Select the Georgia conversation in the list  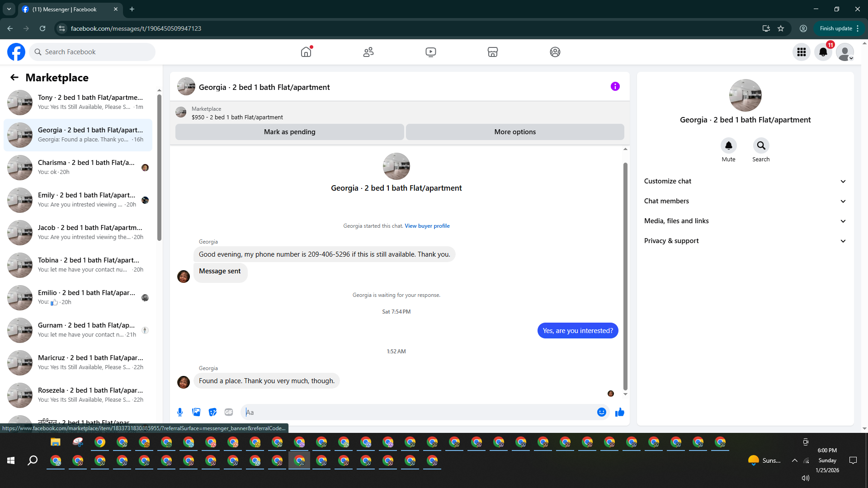[78, 135]
